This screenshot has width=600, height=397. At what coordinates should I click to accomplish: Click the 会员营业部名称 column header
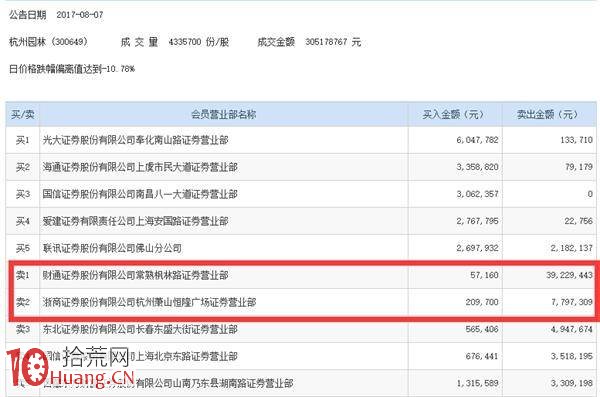(x=223, y=114)
